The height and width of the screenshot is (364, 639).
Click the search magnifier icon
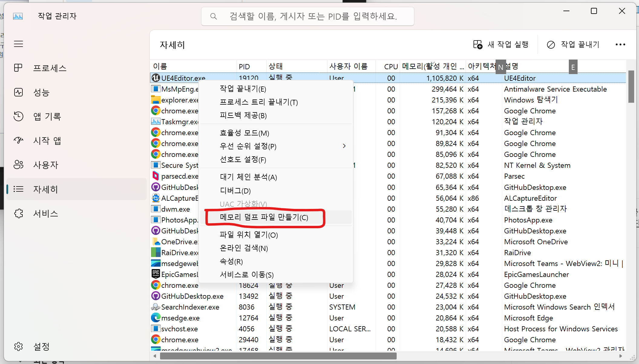coord(213,16)
